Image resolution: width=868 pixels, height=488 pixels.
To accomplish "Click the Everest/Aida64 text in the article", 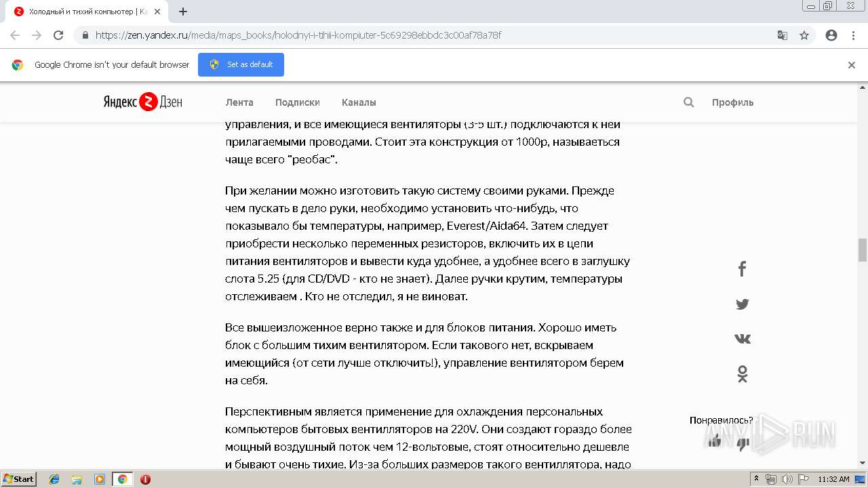I will tap(487, 226).
